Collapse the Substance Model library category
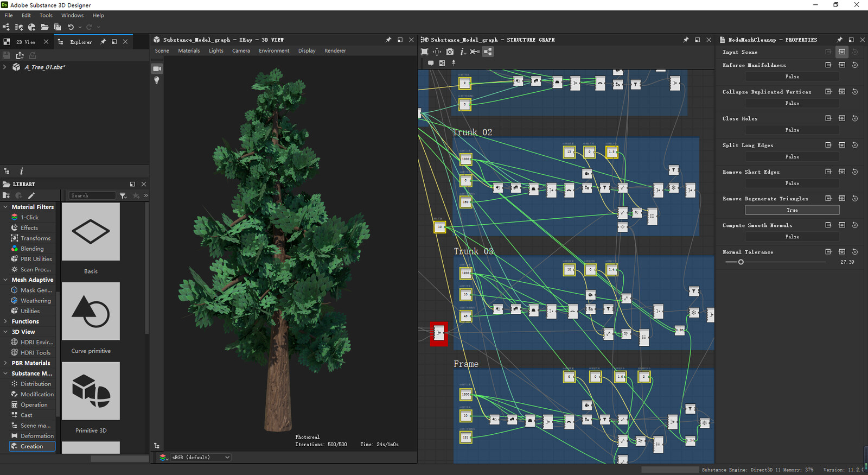868x475 pixels. tap(5, 373)
